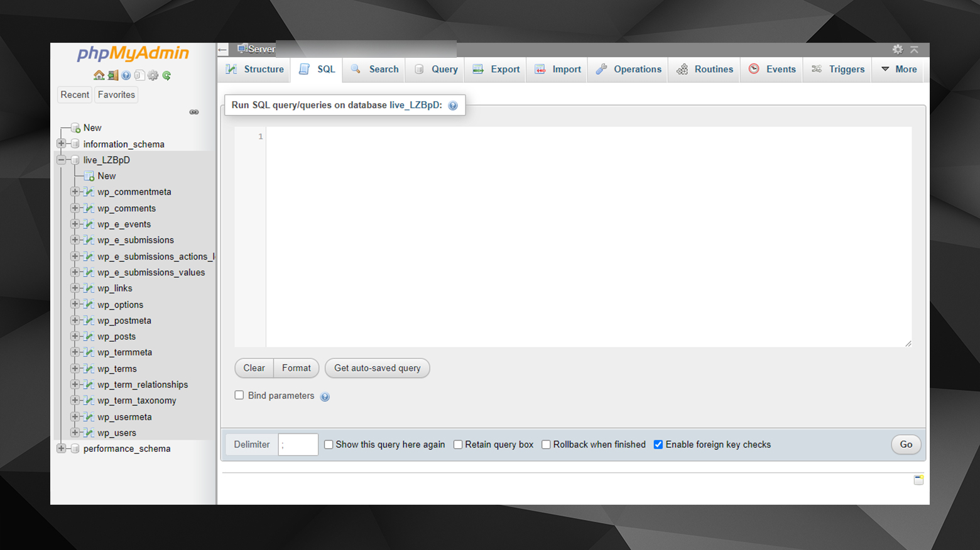Open the More tab dropdown
The image size is (980, 550).
(899, 69)
